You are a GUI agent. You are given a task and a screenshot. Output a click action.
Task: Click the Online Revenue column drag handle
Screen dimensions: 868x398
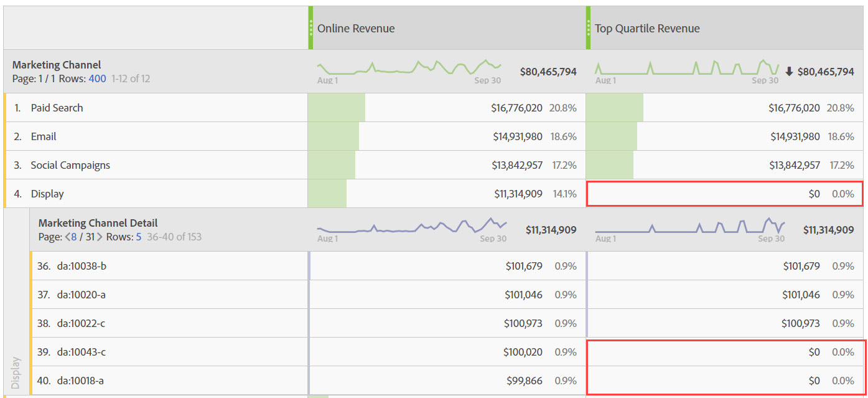coord(310,28)
